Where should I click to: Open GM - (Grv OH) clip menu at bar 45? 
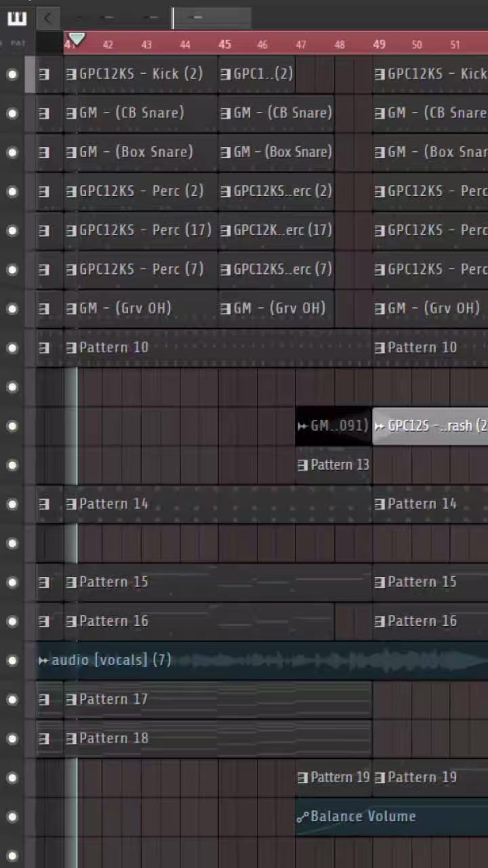[x=226, y=309]
